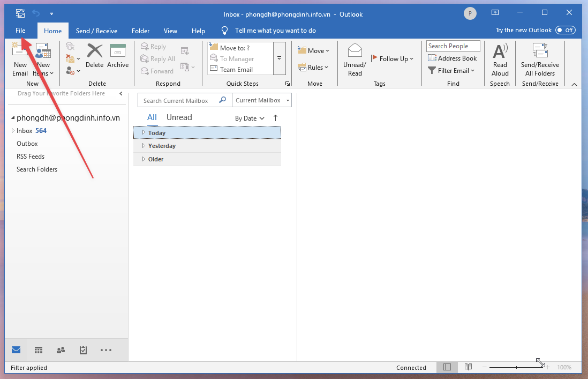Switch to Calendar view icon

click(x=39, y=350)
